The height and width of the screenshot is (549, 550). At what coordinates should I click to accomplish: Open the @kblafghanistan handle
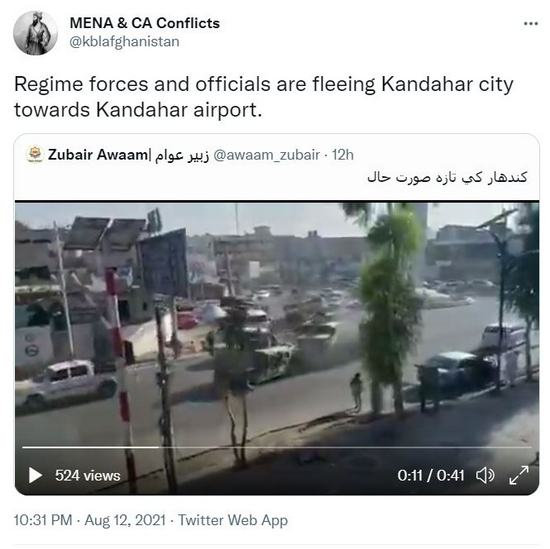[125, 42]
